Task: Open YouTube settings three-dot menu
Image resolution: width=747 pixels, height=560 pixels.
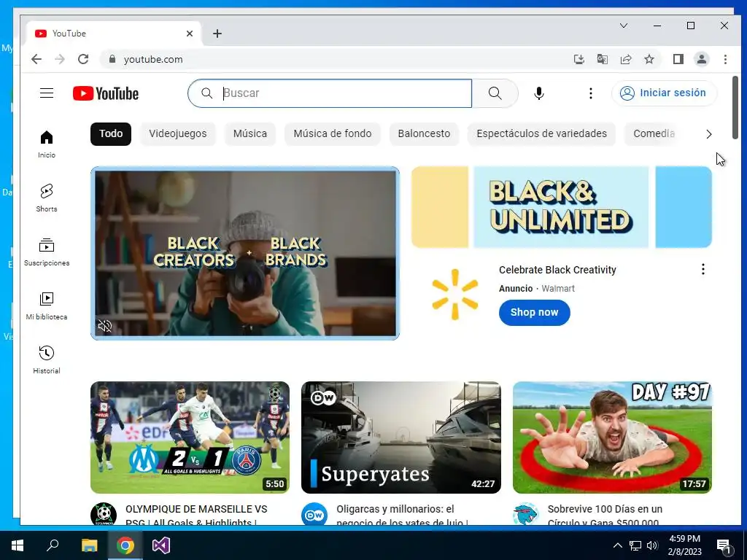Action: pyautogui.click(x=591, y=93)
